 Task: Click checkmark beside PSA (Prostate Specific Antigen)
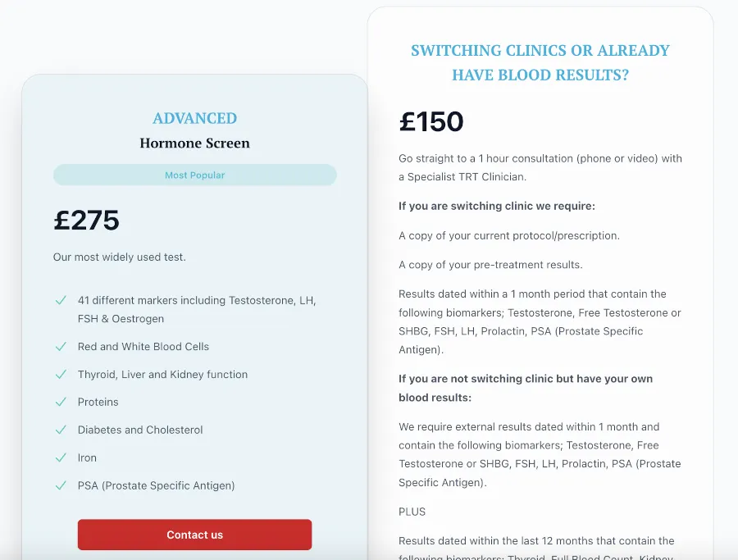pyautogui.click(x=61, y=485)
